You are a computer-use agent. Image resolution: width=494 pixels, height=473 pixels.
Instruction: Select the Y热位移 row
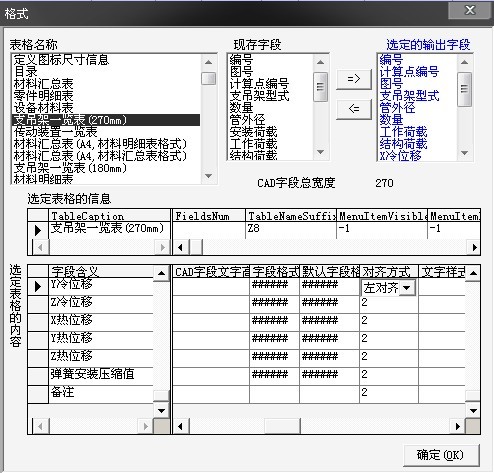[101, 340]
